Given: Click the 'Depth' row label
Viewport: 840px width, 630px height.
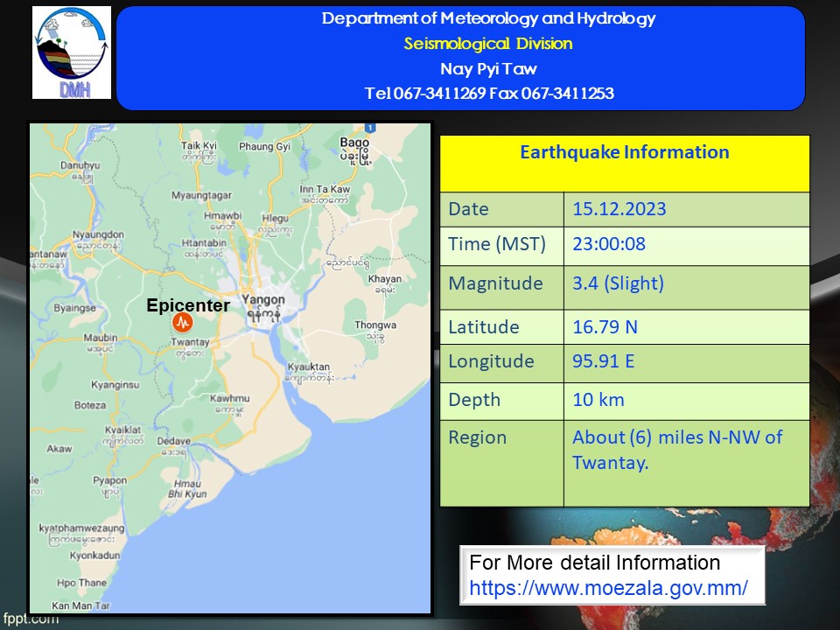Looking at the screenshot, I should (474, 400).
